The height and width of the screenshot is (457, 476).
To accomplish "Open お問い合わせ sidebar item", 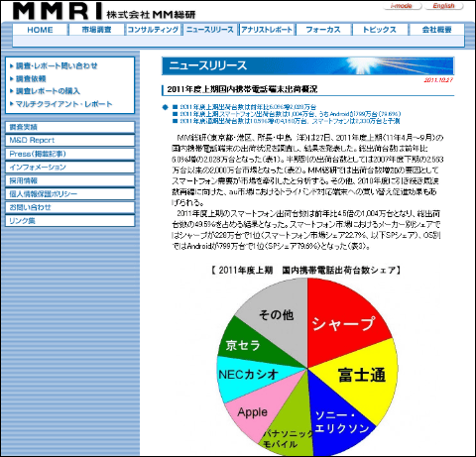I will [70, 207].
